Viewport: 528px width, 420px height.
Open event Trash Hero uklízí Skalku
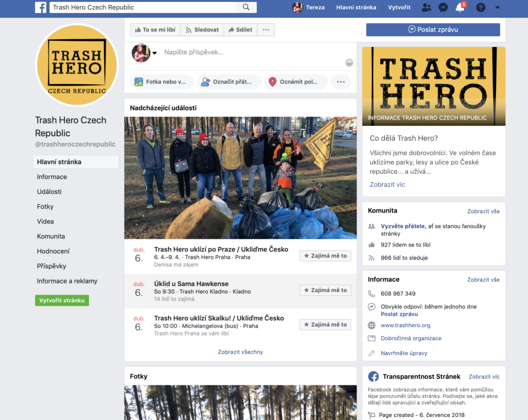[x=219, y=318]
